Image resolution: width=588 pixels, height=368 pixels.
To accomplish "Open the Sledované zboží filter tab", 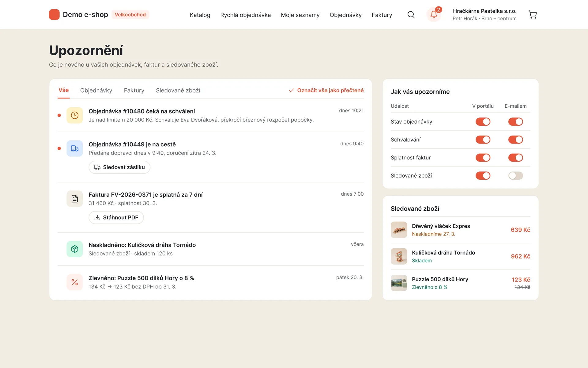I will tap(178, 90).
